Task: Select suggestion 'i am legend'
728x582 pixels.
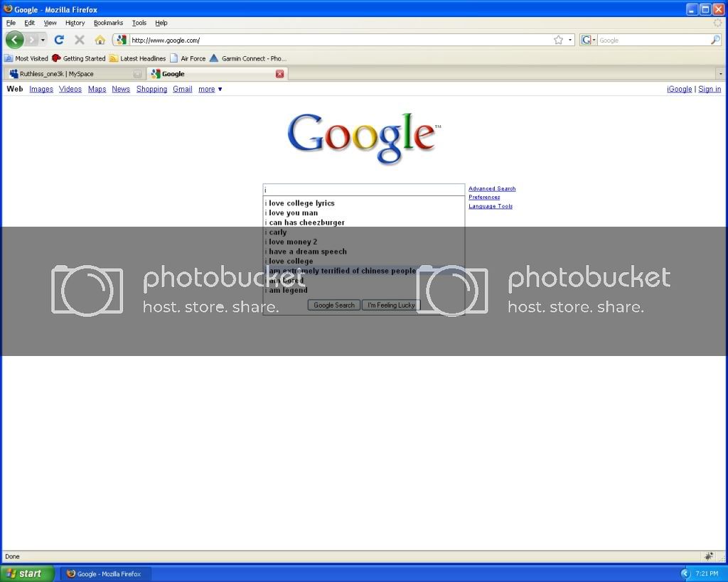Action: point(363,291)
